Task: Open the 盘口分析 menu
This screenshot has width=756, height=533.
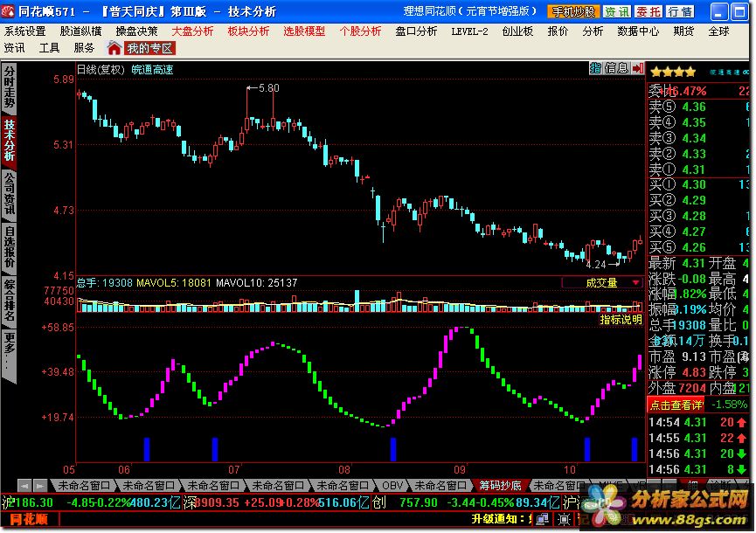Action: (x=416, y=31)
